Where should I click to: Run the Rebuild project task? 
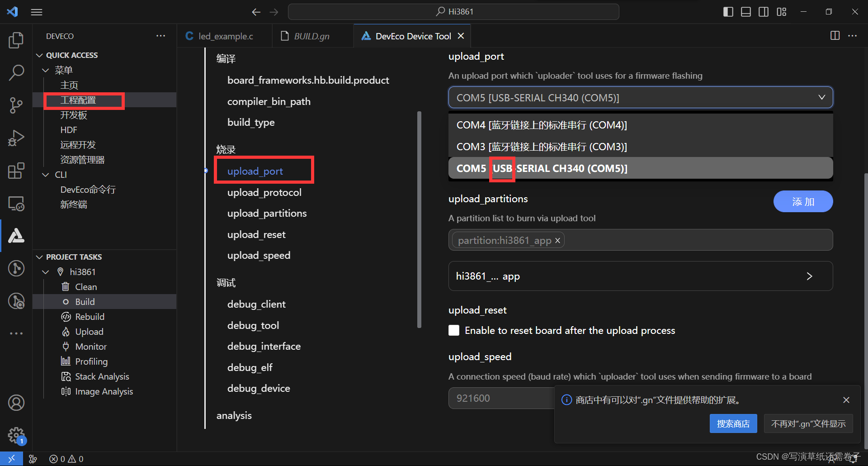pos(90,317)
